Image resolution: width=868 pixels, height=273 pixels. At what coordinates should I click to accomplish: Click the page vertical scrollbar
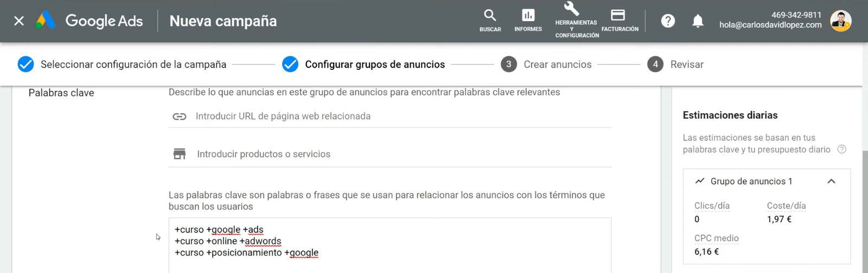[865, 211]
